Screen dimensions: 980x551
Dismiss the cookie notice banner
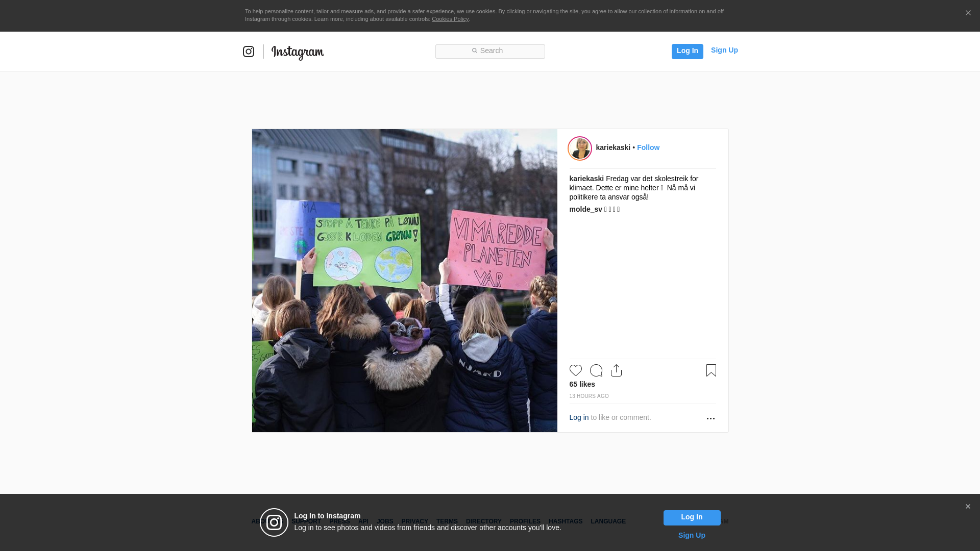coord(968,13)
